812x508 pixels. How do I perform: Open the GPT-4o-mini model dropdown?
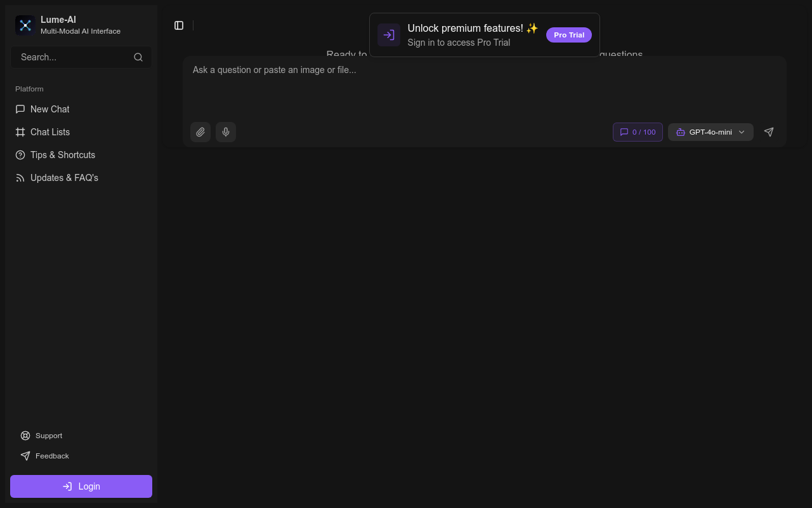[710, 132]
